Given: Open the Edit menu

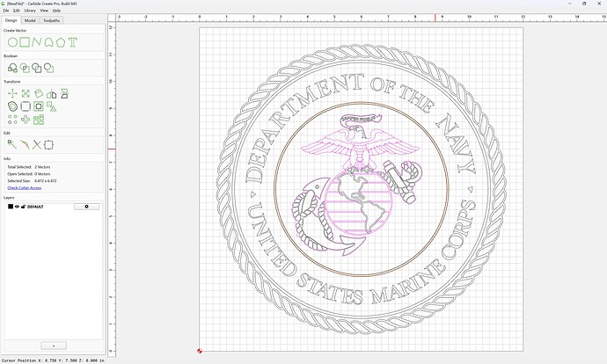Looking at the screenshot, I should pyautogui.click(x=16, y=11).
